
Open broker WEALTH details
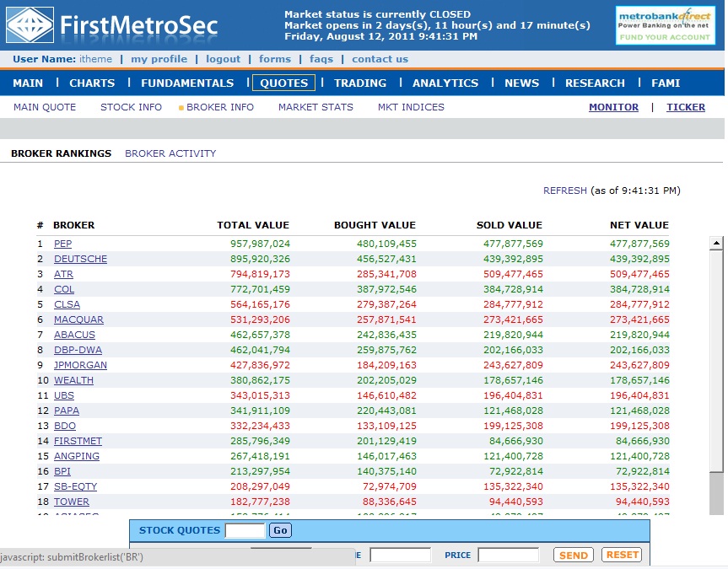pyautogui.click(x=74, y=380)
